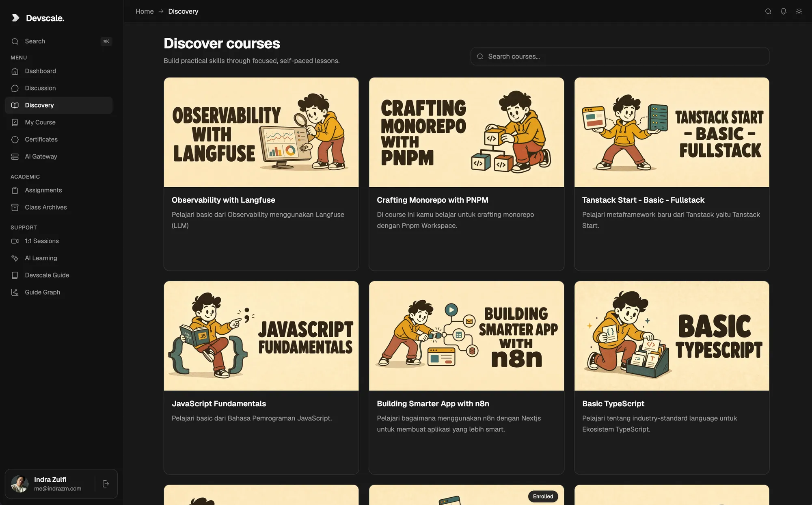Click the Assignments clipboard icon

click(x=15, y=190)
